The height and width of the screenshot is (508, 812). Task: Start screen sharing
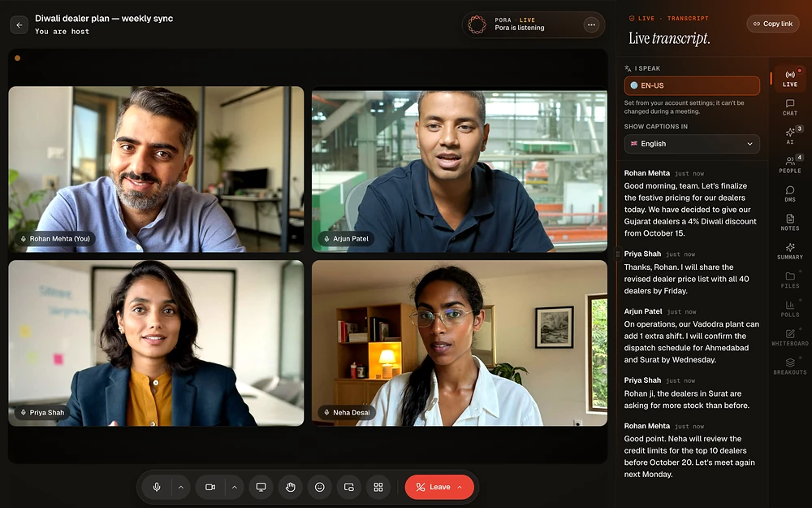(261, 487)
